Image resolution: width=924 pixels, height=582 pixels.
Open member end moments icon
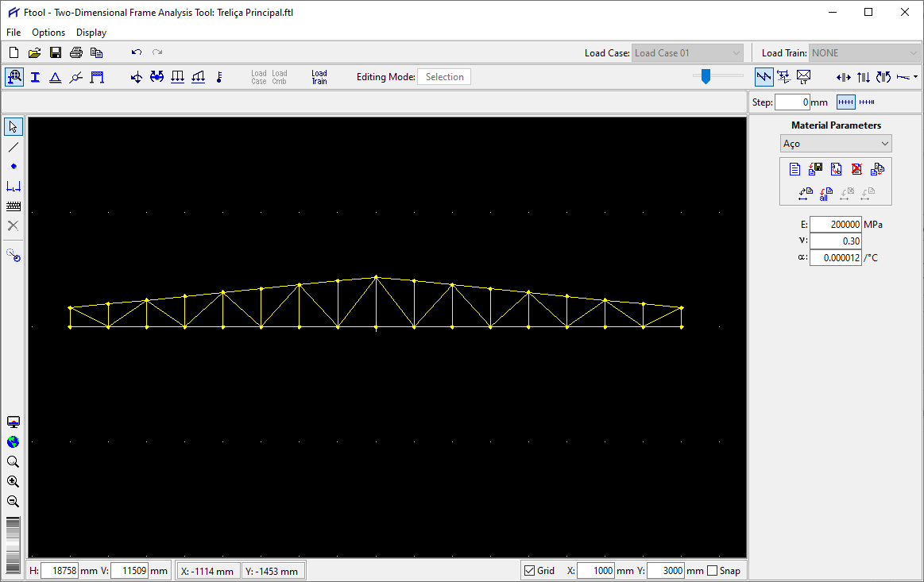(157, 77)
